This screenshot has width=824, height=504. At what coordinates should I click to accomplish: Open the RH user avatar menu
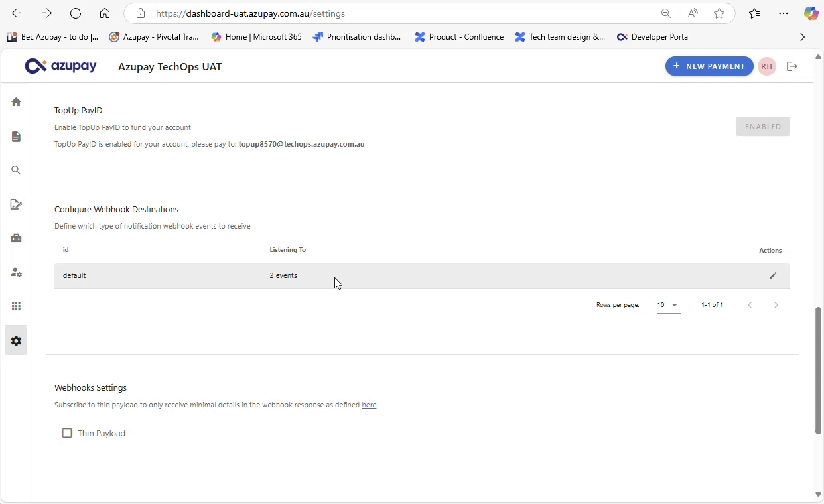pyautogui.click(x=767, y=66)
